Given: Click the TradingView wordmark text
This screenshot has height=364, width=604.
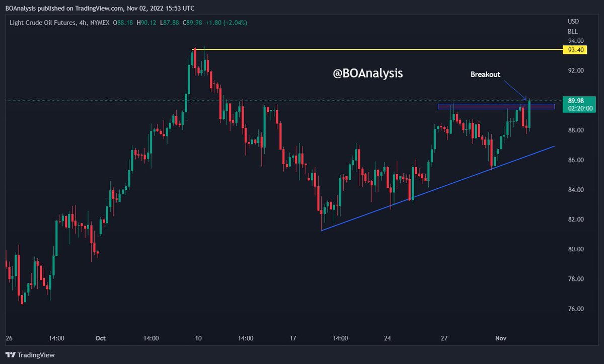Looking at the screenshot, I should point(36,355).
